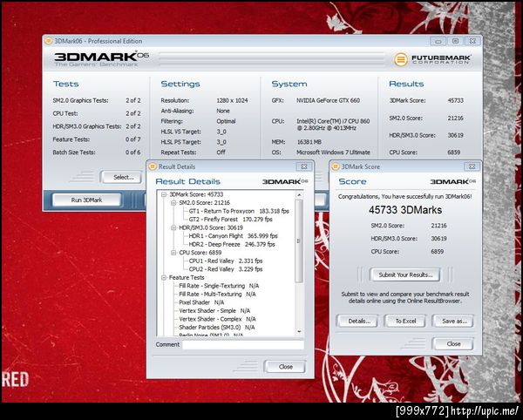Click the Save as... button
The image size is (523, 420).
454,321
